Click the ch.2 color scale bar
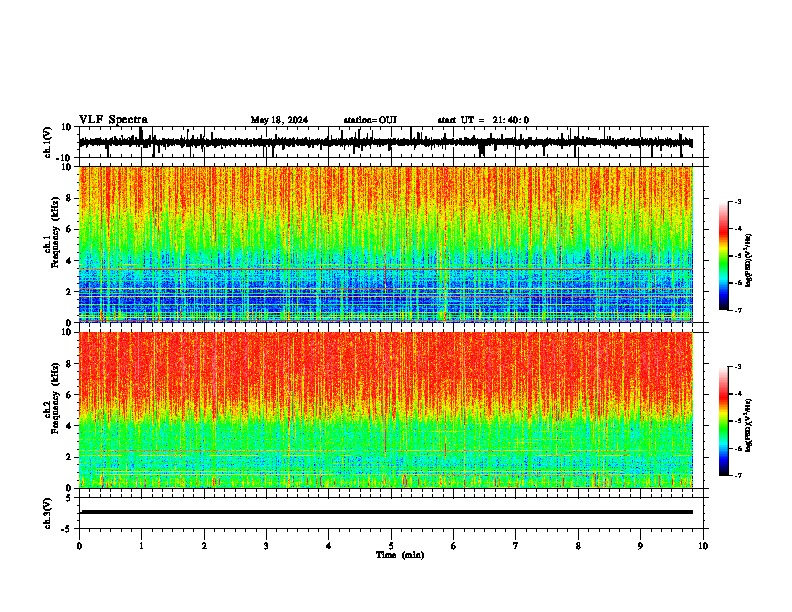 tap(723, 421)
